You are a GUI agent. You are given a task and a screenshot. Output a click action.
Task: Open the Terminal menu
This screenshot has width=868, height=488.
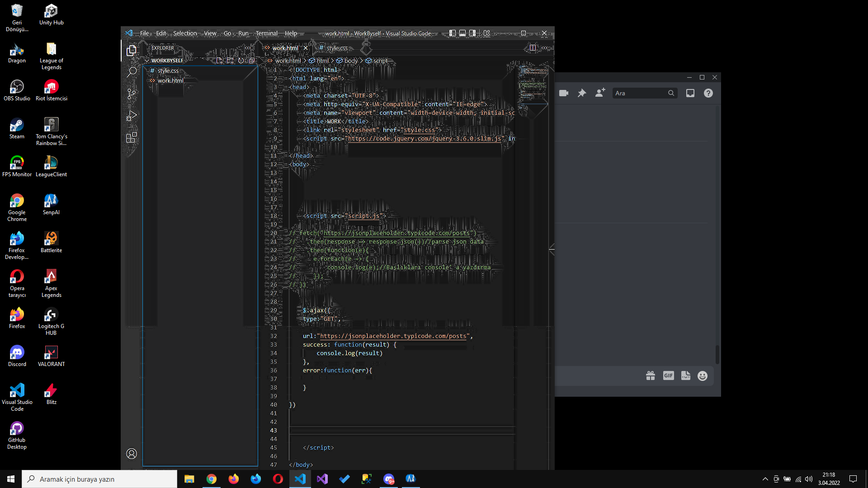pos(266,33)
